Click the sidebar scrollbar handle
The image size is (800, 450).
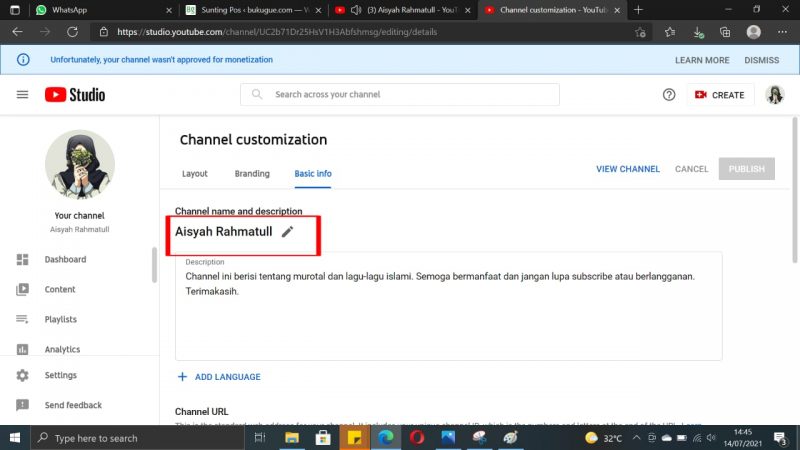click(154, 265)
